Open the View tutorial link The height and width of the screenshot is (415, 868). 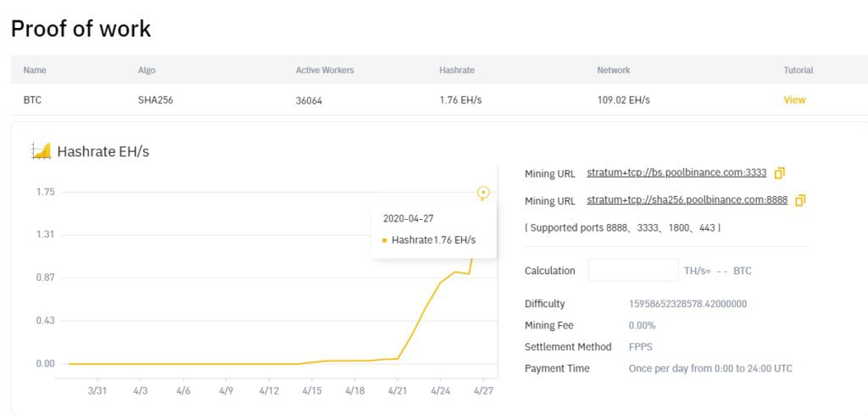click(x=794, y=100)
